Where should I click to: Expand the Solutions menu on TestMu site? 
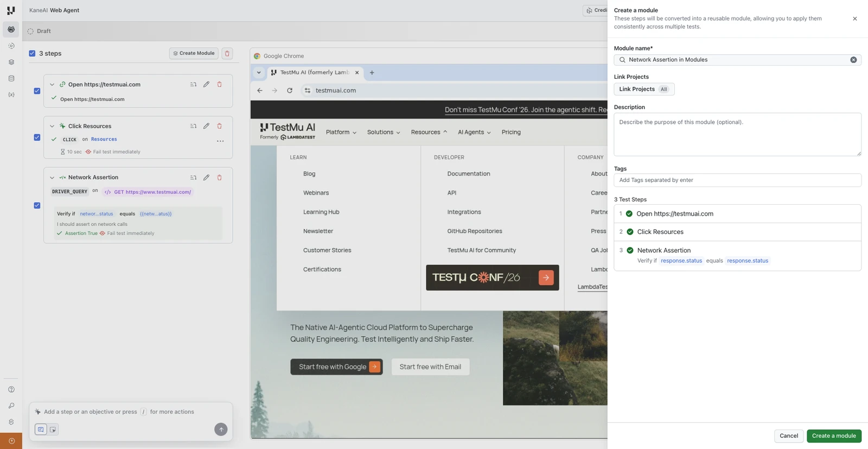[384, 132]
